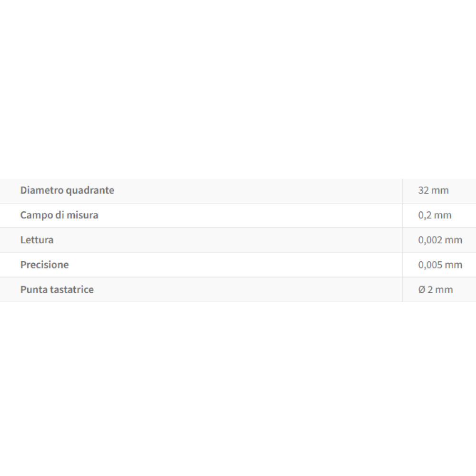Image resolution: width=476 pixels, height=476 pixels.
Task: Click the Precisione row label
Action: coord(45,265)
